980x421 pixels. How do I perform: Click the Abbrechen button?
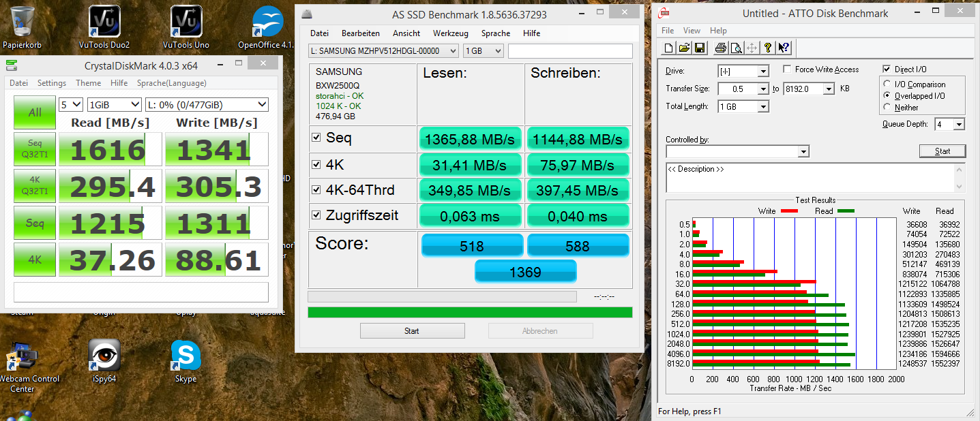pyautogui.click(x=540, y=331)
